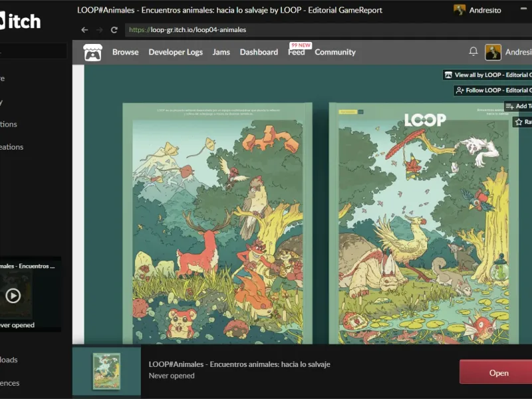Click the LOOP back cover illustration
532x399 pixels.
pos(217,223)
